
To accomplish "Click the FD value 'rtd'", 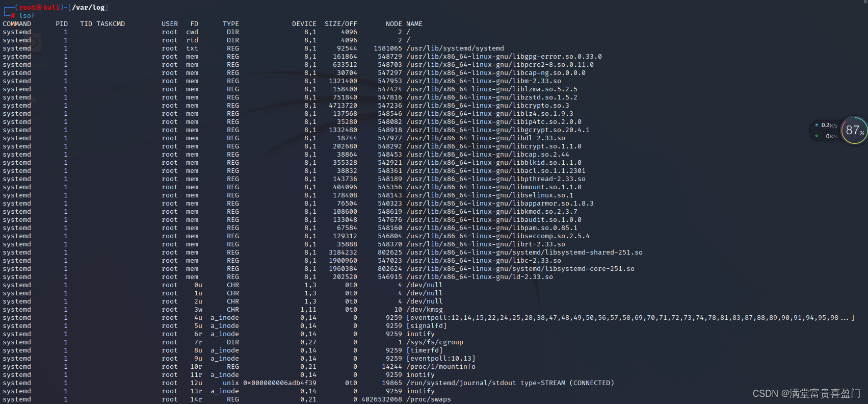I will point(192,40).
